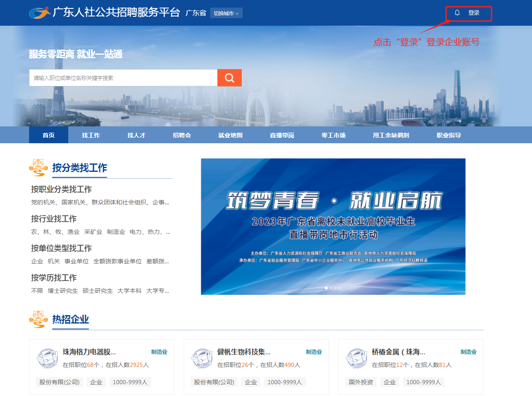The width and height of the screenshot is (532, 396).
Task: Select 博士研究生 under 按学历找工作
Action: 63,291
